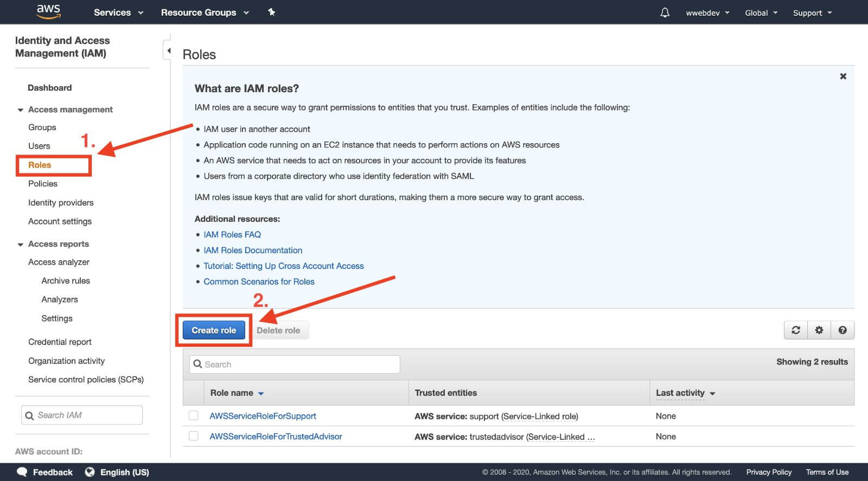Go to Dashboard in sidebar
The image size is (868, 481).
pos(49,88)
